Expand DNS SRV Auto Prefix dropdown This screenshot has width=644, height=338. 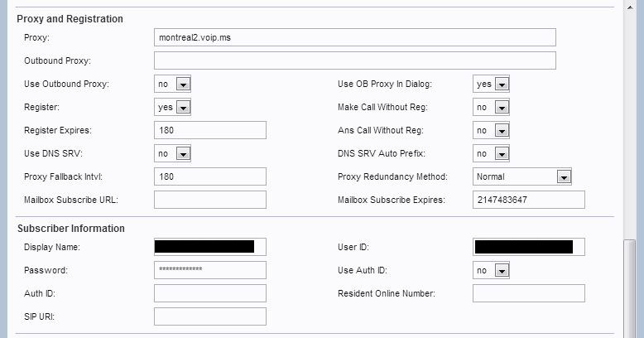point(491,153)
